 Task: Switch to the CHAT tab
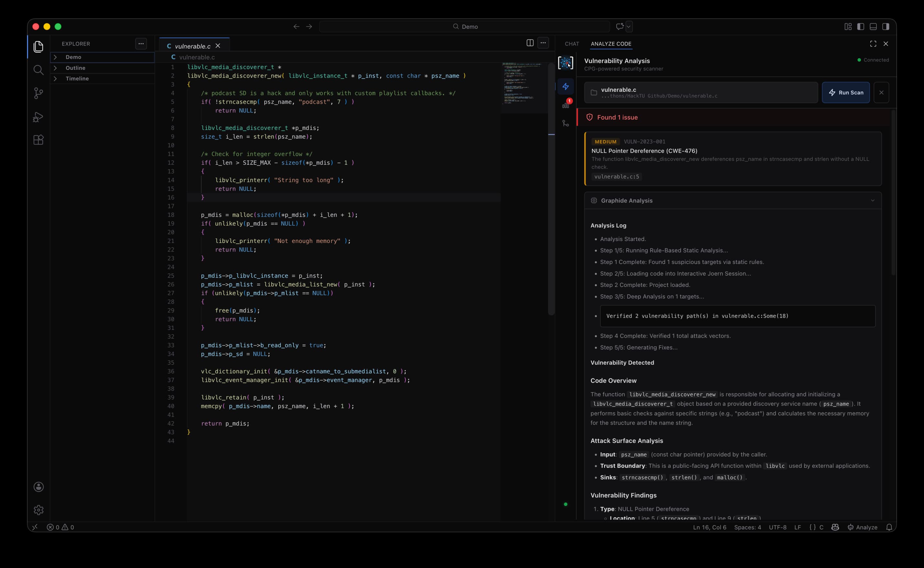click(571, 44)
